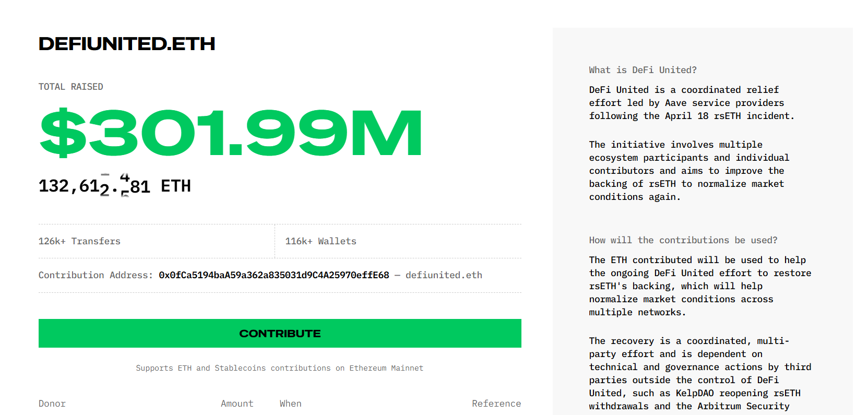Select the When column header
The width and height of the screenshot is (868, 415).
click(x=290, y=404)
